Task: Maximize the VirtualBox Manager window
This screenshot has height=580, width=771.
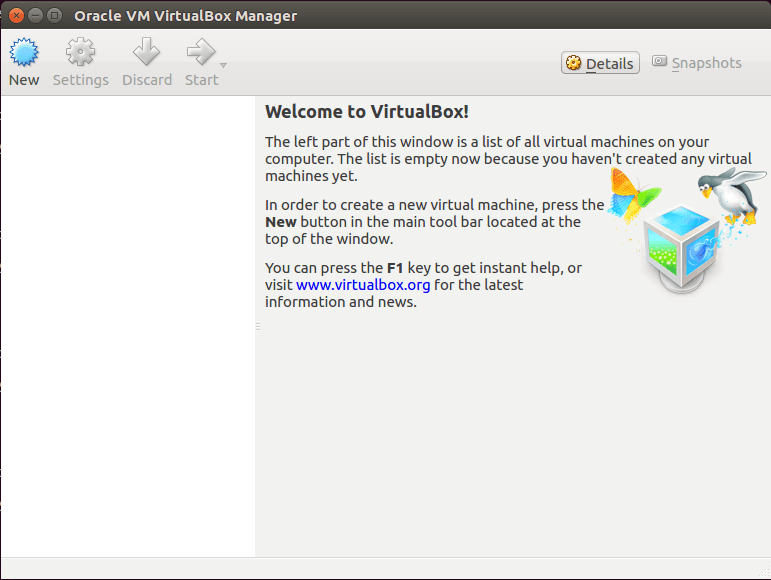Action: point(55,16)
